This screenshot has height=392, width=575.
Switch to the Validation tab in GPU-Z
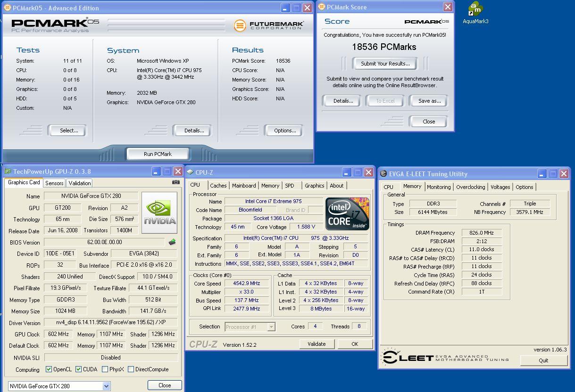[79, 183]
